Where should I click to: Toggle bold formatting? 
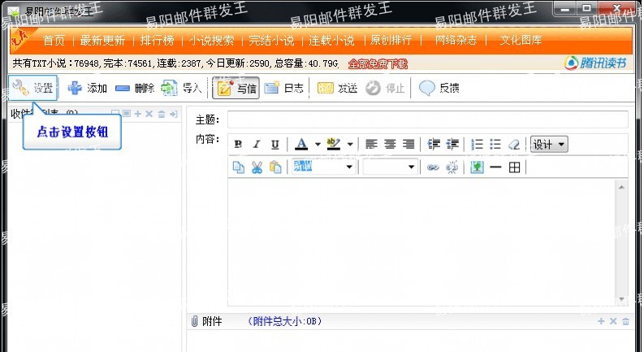(x=238, y=145)
